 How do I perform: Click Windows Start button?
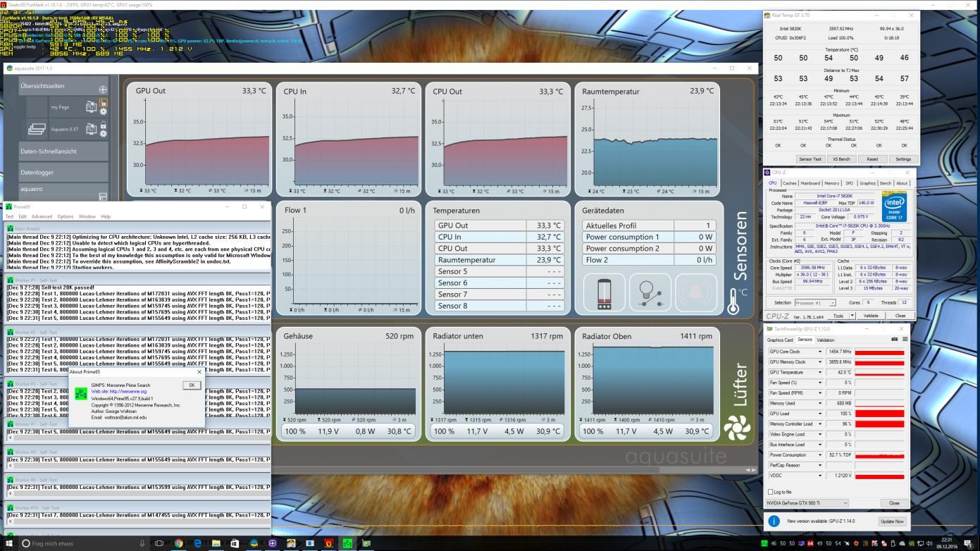coord(8,544)
